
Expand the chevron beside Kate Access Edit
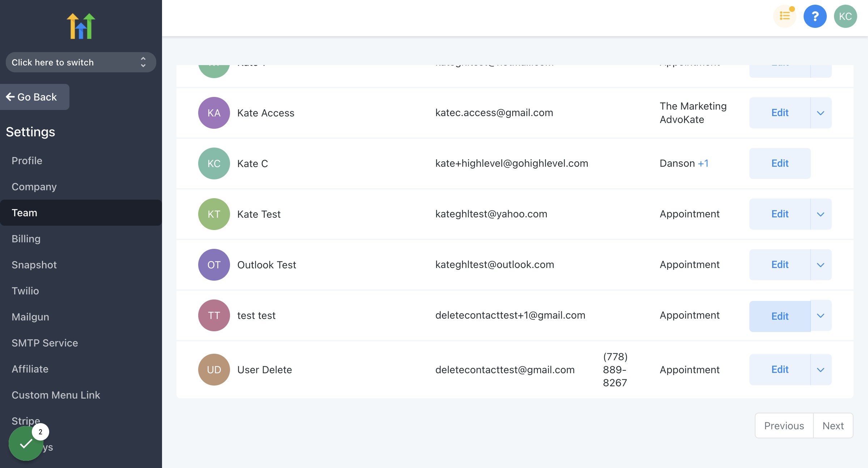coord(821,113)
